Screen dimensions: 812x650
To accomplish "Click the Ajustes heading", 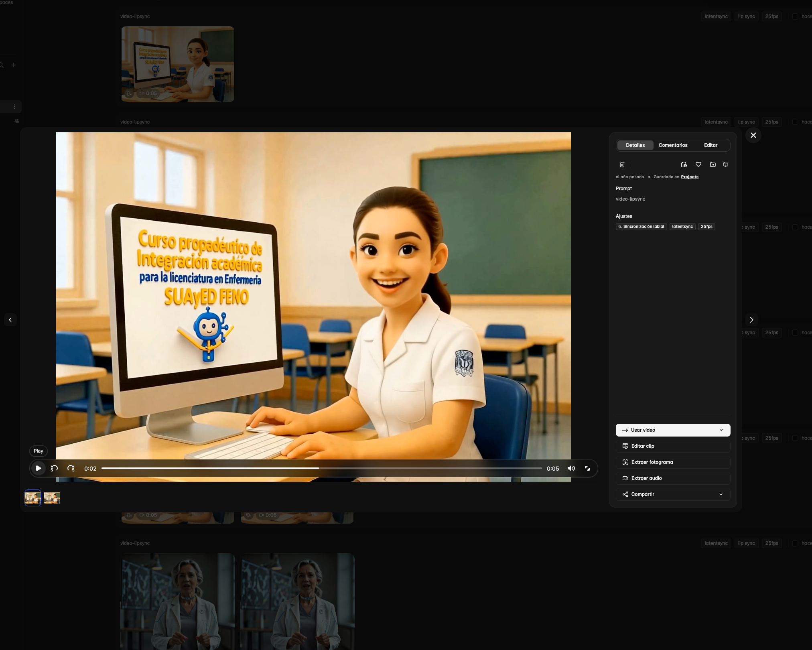I will pos(624,216).
